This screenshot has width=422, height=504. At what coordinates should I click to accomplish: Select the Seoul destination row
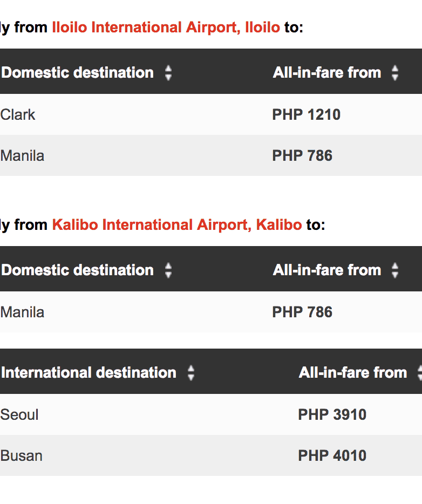(19, 414)
